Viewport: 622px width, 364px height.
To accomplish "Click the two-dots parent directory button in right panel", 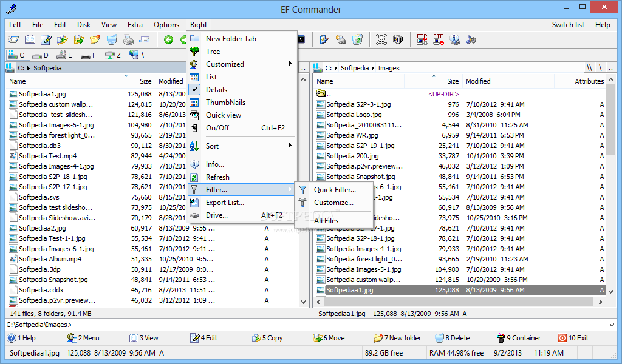I will coord(610,68).
